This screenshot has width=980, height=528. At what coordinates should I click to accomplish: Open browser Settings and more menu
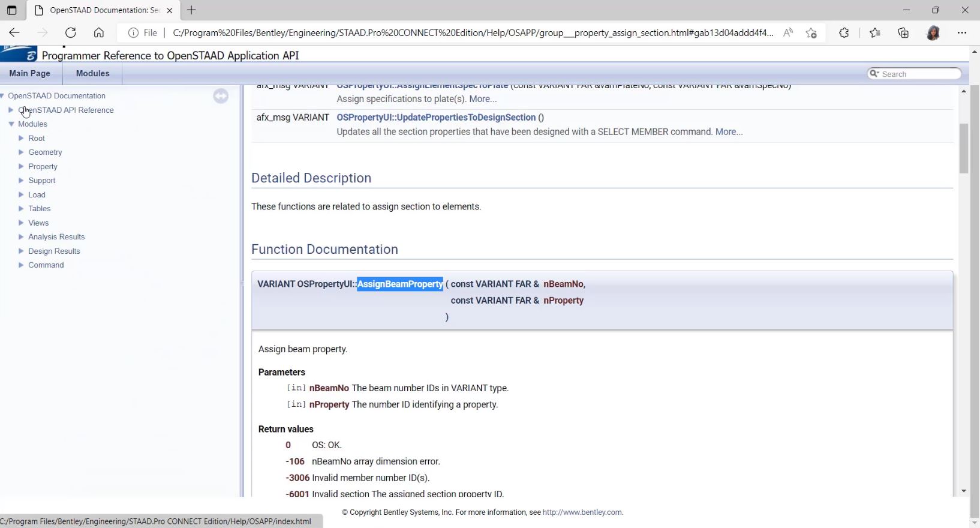tap(962, 32)
